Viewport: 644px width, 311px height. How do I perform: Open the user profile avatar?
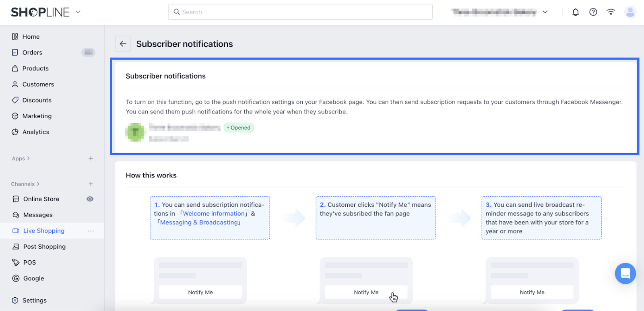pos(630,12)
